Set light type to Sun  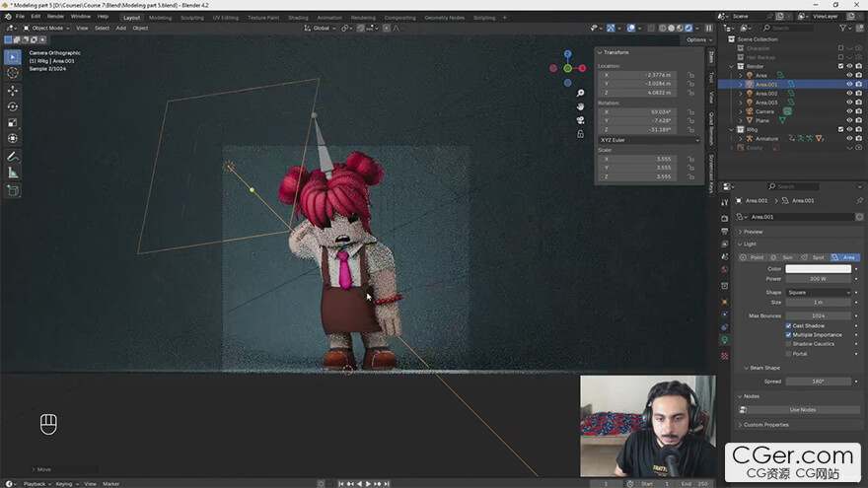point(783,257)
